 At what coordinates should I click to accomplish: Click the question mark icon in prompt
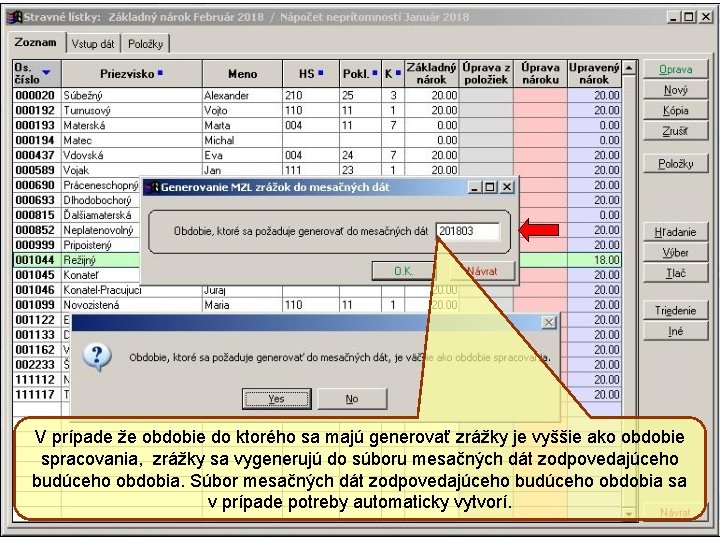click(97, 357)
